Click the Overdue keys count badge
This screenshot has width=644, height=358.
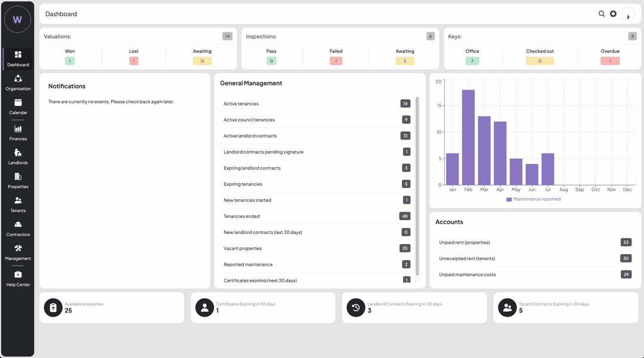(610, 61)
